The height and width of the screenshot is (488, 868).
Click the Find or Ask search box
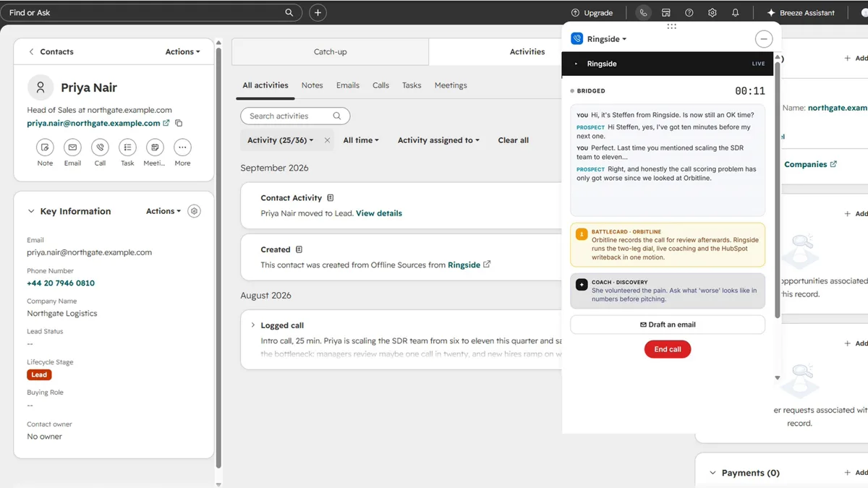point(151,12)
